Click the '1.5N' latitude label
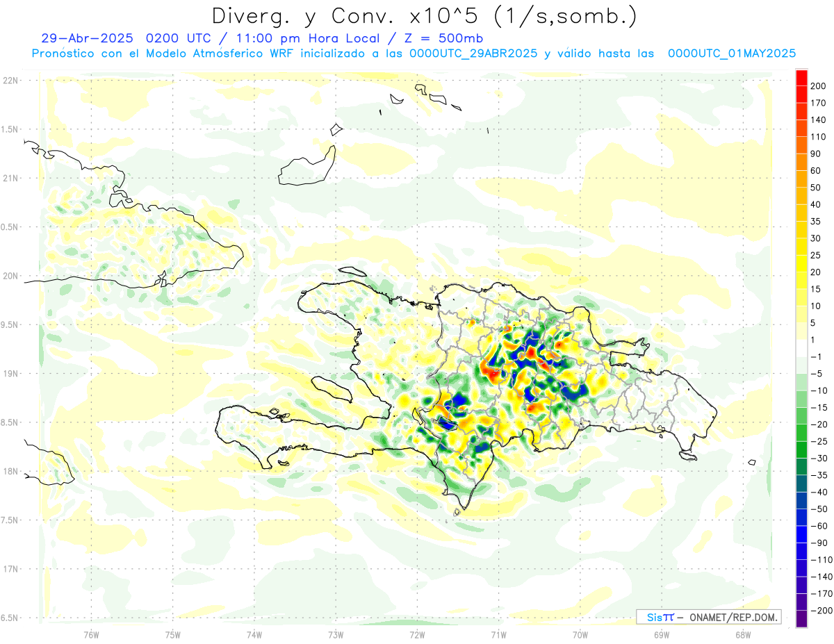 (10, 129)
